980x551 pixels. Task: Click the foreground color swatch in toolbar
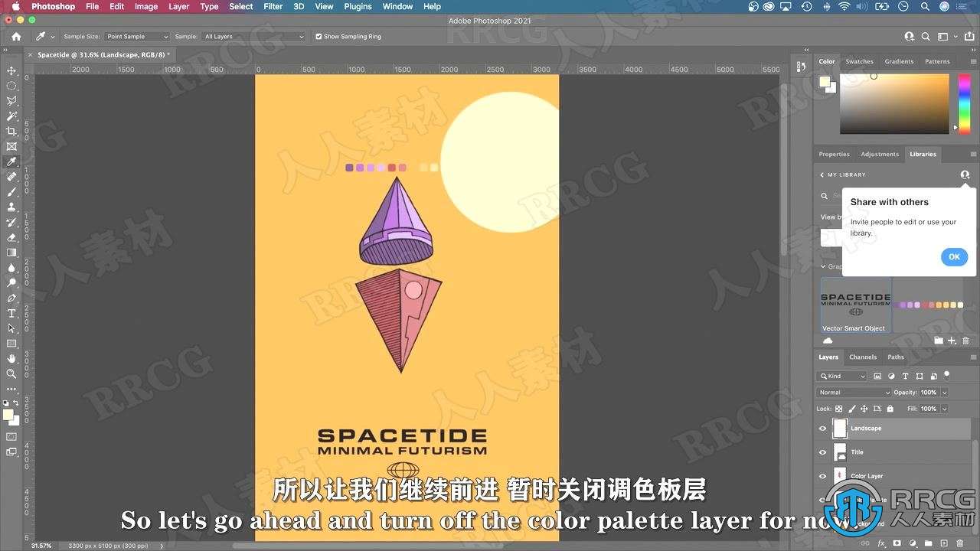coord(8,415)
